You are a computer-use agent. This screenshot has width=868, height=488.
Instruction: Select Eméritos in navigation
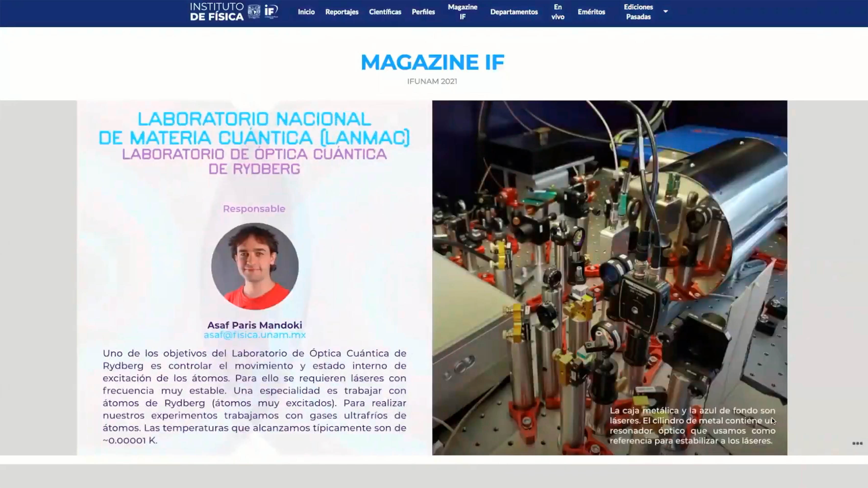pyautogui.click(x=591, y=12)
